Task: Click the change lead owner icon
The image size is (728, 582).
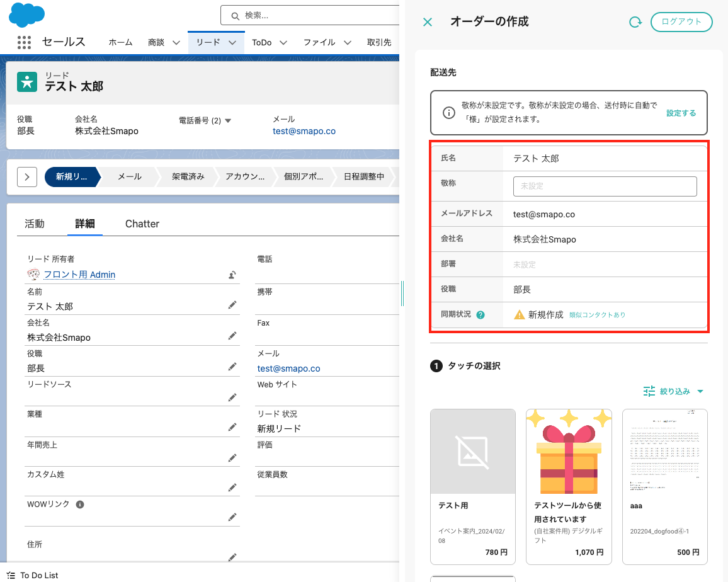Action: [232, 275]
